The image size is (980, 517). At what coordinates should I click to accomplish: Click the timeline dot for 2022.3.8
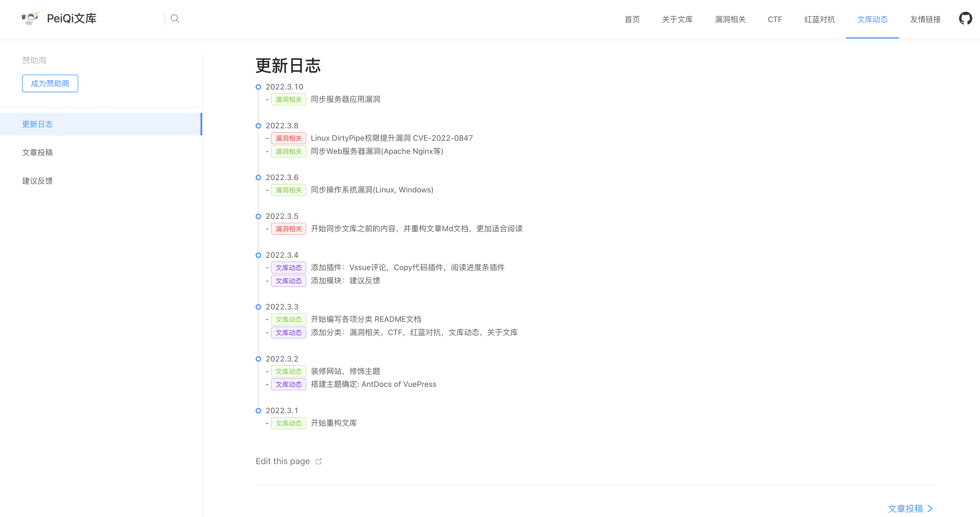pos(259,126)
